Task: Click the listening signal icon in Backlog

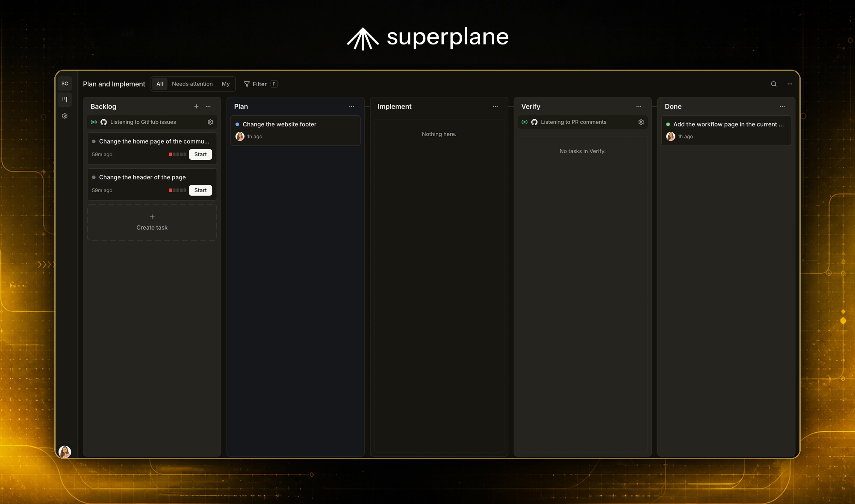Action: click(x=94, y=122)
